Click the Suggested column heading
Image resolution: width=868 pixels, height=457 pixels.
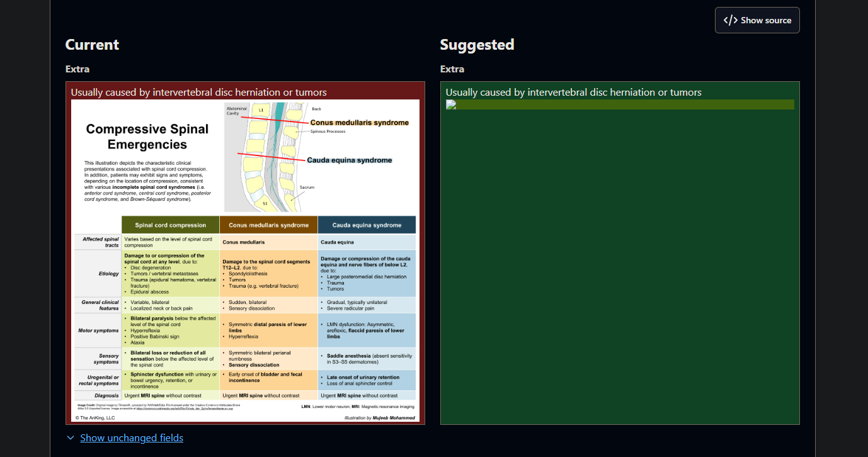(477, 45)
